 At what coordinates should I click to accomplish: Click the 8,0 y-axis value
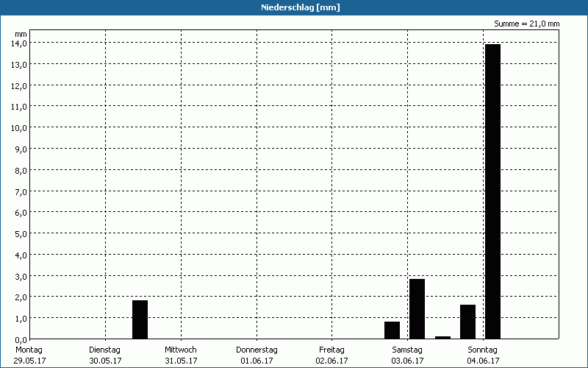pos(21,171)
